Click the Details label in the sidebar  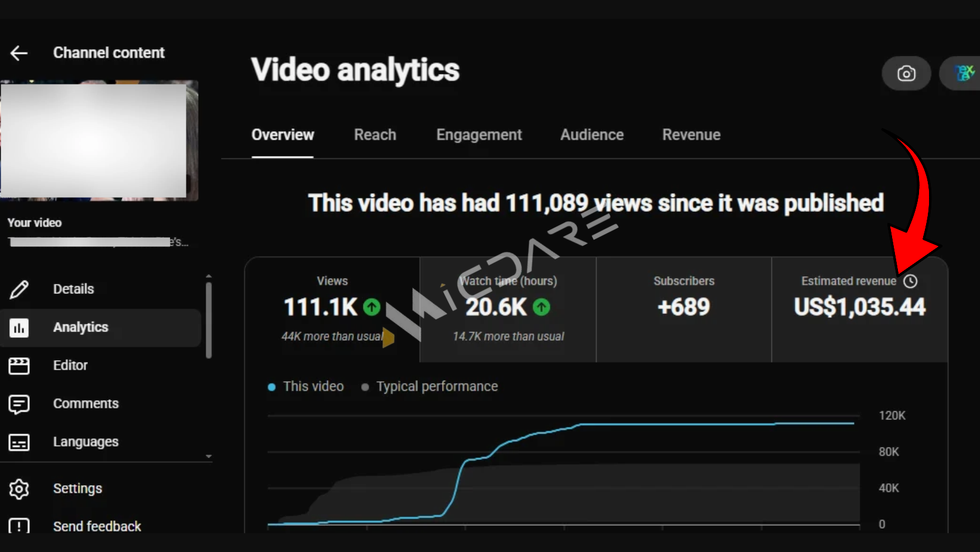coord(73,289)
